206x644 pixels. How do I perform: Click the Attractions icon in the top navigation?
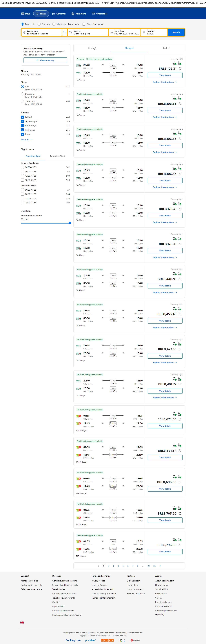73,14
